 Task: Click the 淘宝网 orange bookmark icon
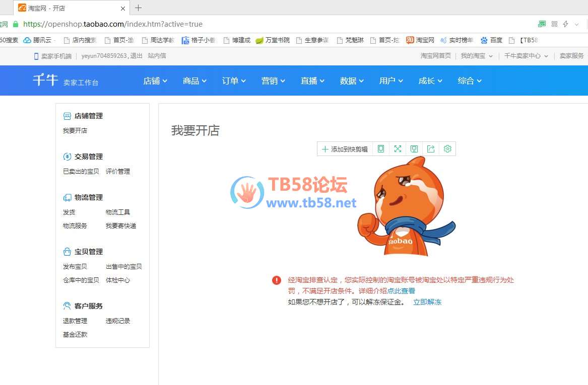(410, 40)
